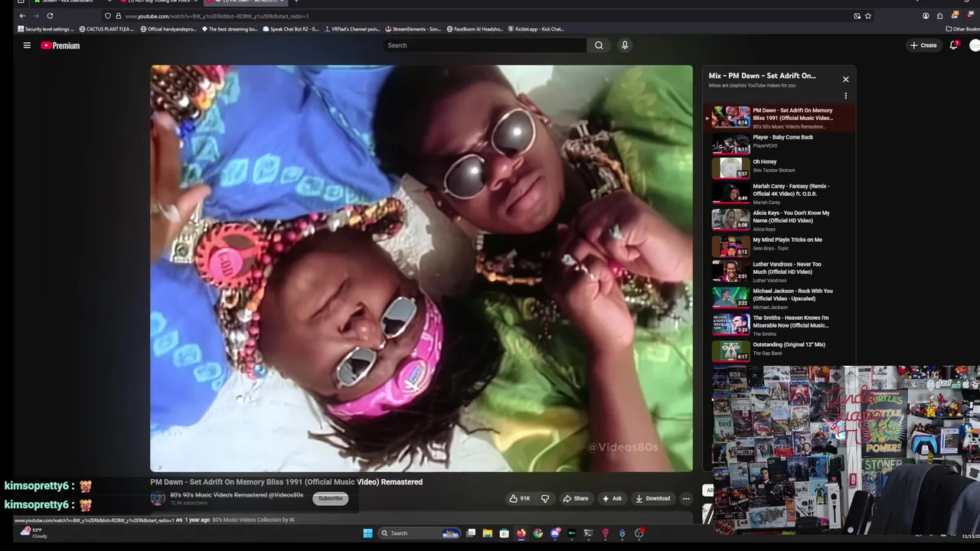Open the YouTube hamburger guide menu

27,45
